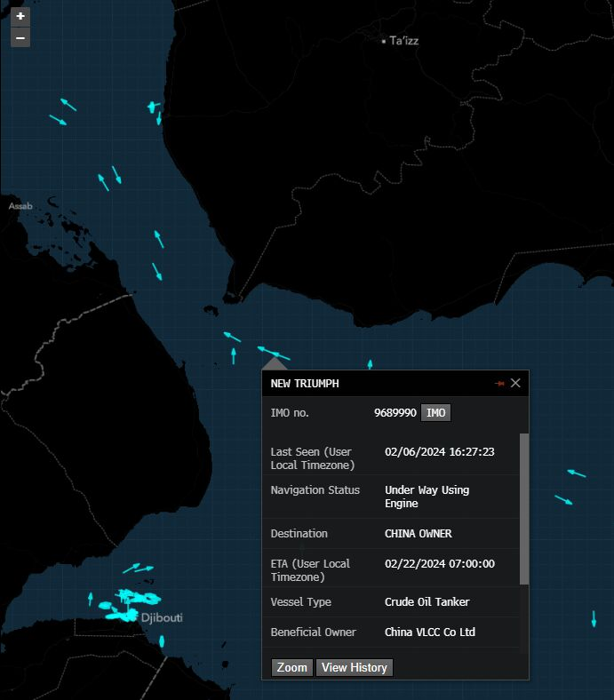Click the vessel popup's vertical scrollbar

(523, 508)
